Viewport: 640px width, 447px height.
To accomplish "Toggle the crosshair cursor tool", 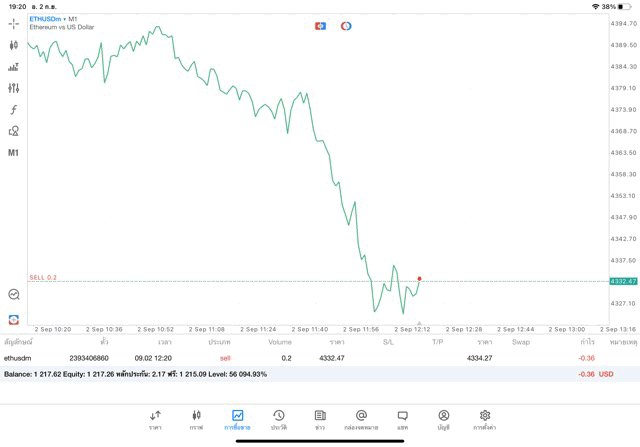I will click(x=14, y=23).
